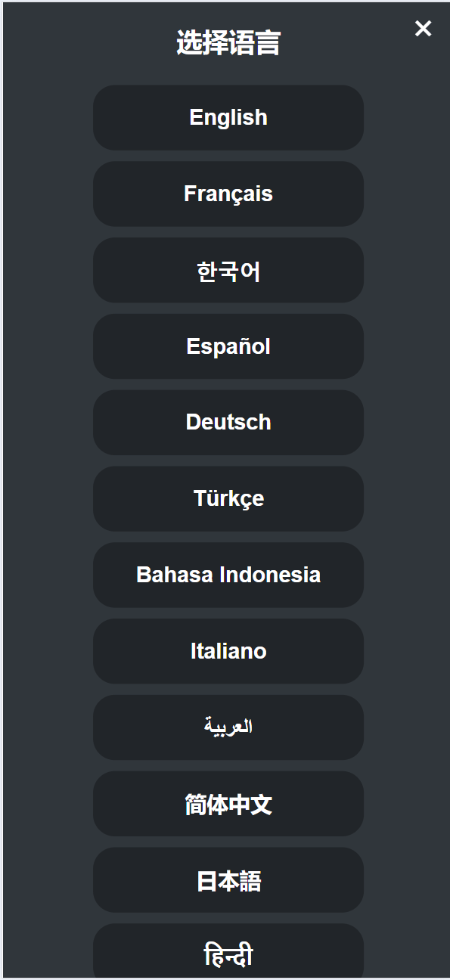Choose Türkçe as the language
Viewport: 450px width, 980px height.
click(228, 498)
